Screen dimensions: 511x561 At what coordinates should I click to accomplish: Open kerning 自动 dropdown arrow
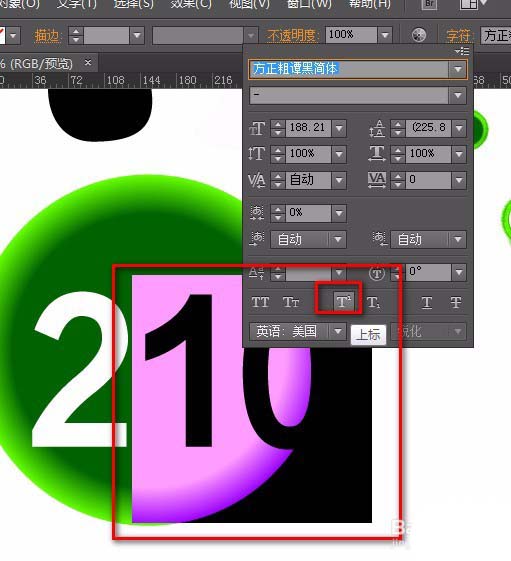339,180
